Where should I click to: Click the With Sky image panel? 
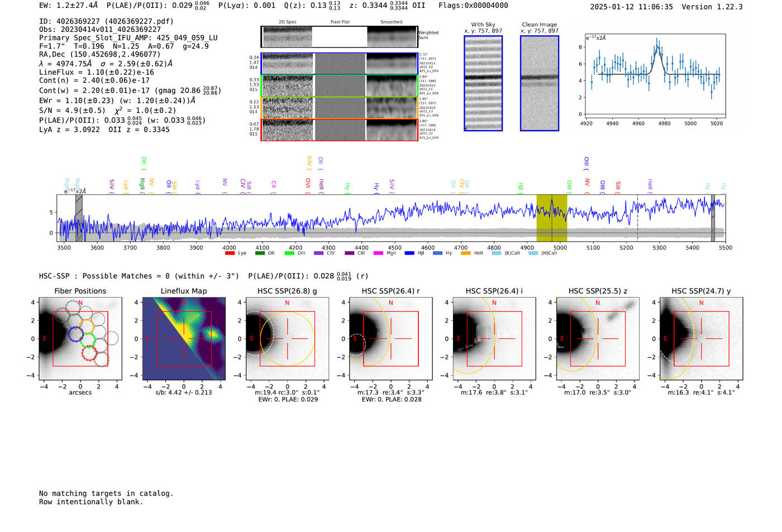pos(483,83)
